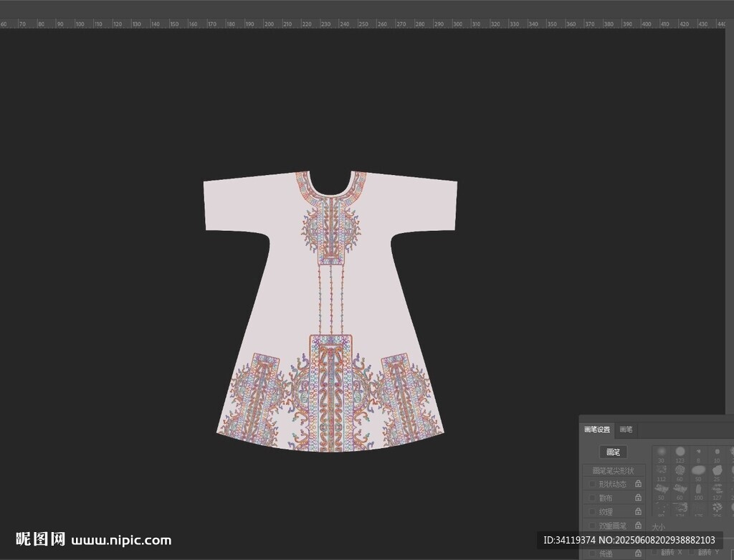
Task: Enable the 纹理 checkbox
Action: (592, 512)
